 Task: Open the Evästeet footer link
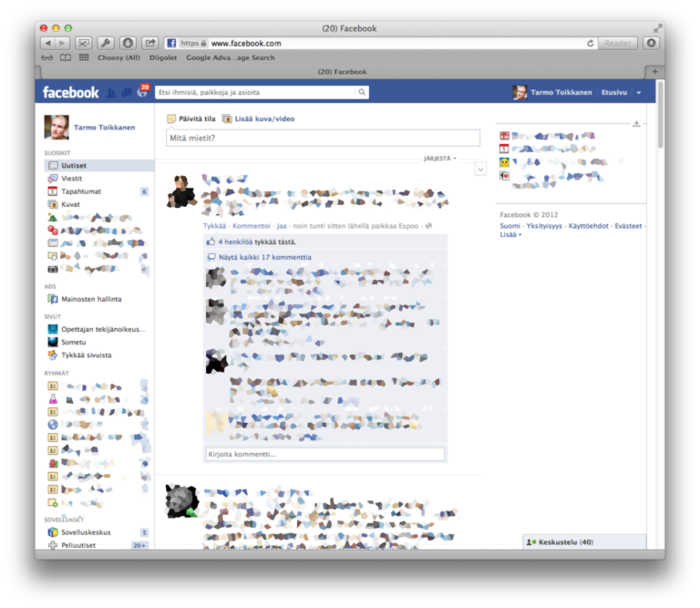pos(628,226)
